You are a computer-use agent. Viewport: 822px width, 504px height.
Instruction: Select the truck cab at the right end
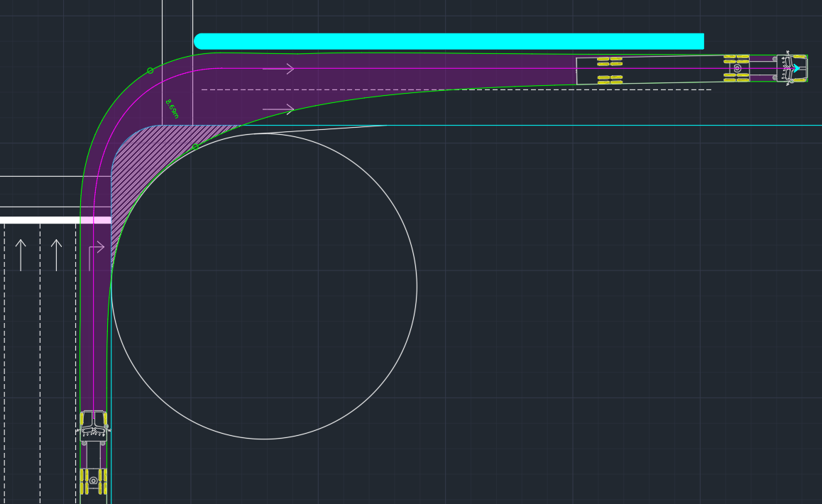point(790,69)
